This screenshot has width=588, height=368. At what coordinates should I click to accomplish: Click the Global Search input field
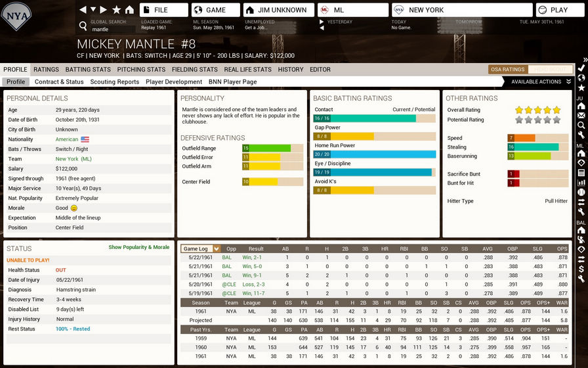112,30
